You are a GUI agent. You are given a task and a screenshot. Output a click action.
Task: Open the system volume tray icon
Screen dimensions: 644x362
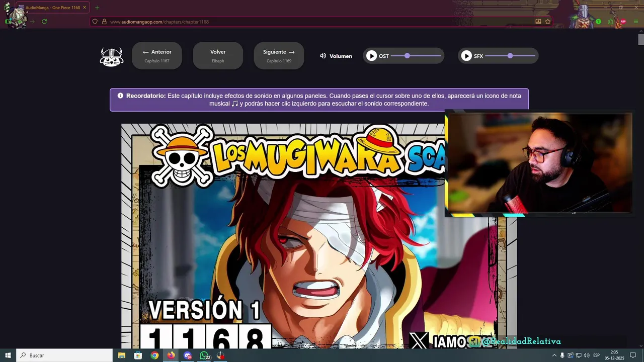point(586,355)
